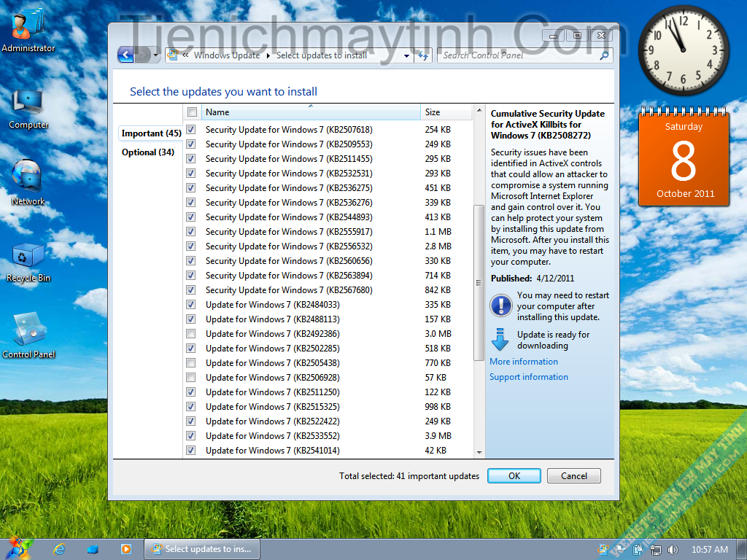This screenshot has height=560, width=747.
Task: Click the Show desktop strip at taskbar end
Action: tap(741, 550)
